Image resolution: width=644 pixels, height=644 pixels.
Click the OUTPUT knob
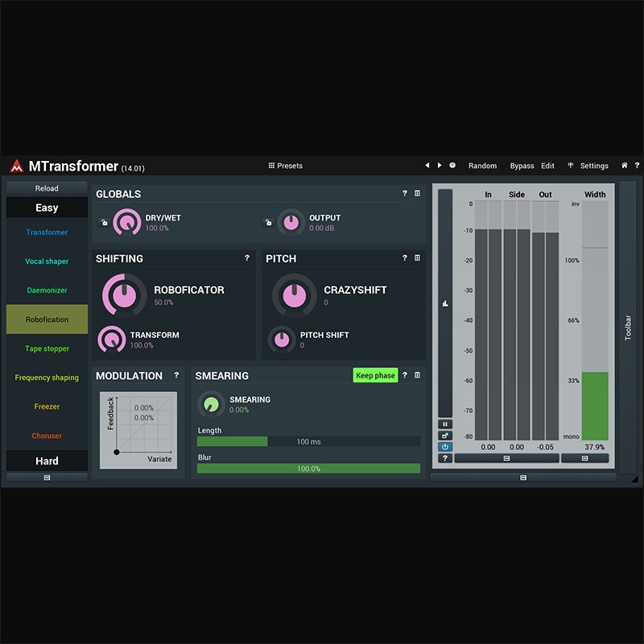(291, 222)
